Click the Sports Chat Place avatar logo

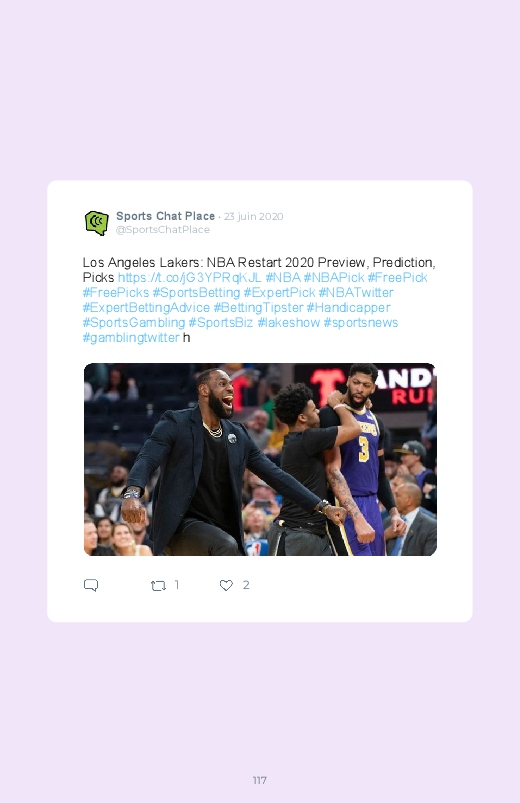click(97, 223)
